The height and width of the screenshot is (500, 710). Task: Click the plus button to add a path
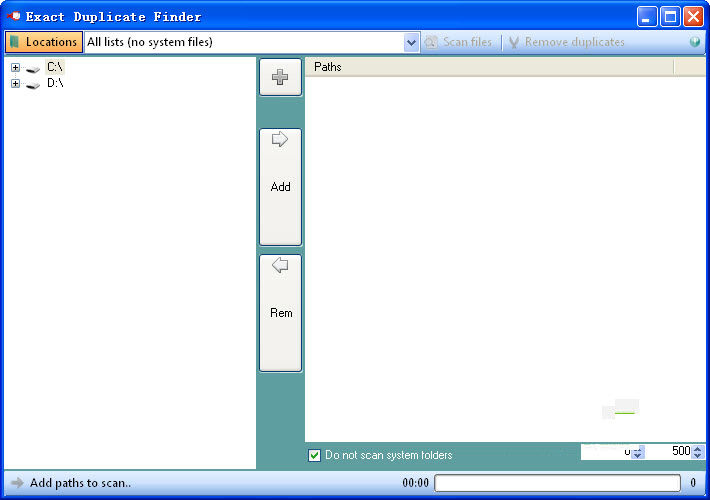(x=280, y=77)
